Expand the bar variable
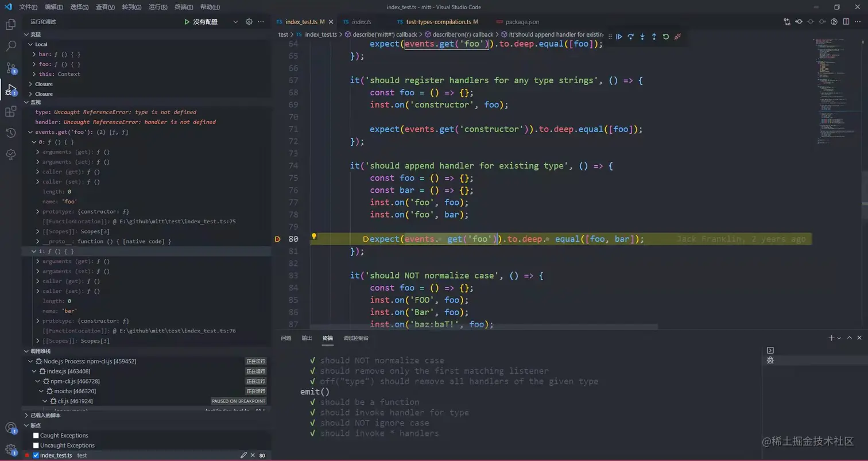868x461 pixels. pos(35,55)
